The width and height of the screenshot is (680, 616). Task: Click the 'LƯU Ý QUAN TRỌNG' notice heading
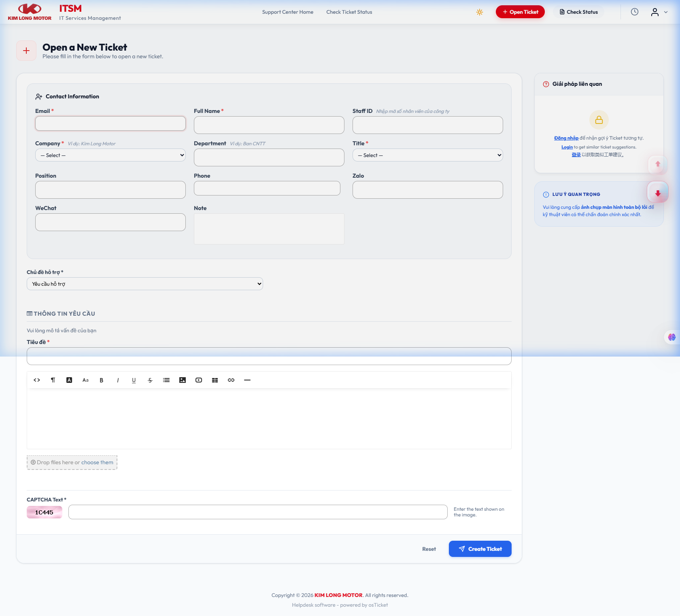click(576, 194)
